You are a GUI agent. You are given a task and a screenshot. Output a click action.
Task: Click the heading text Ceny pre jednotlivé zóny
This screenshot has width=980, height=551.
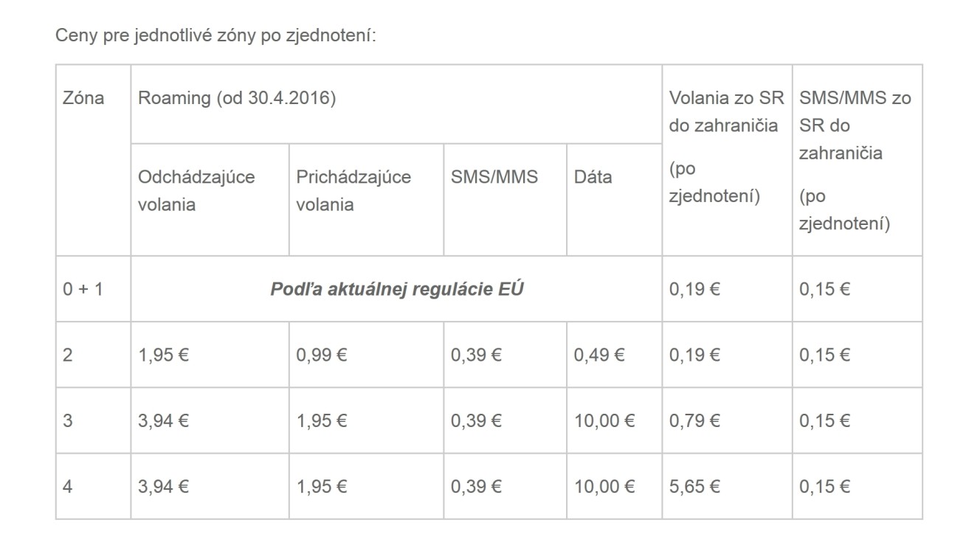tap(156, 36)
